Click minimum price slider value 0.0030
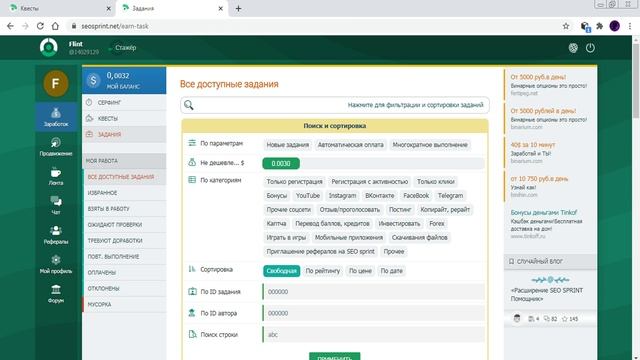This screenshot has width=640, height=360. pyautogui.click(x=281, y=164)
